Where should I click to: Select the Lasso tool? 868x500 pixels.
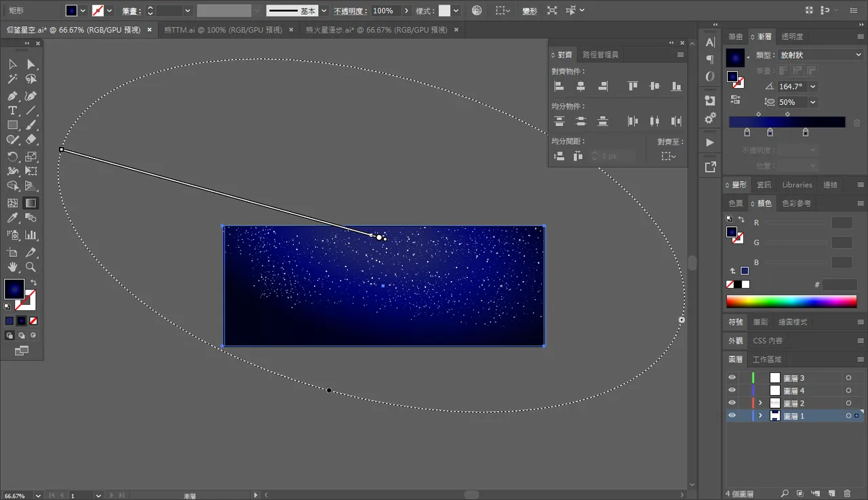coord(31,80)
